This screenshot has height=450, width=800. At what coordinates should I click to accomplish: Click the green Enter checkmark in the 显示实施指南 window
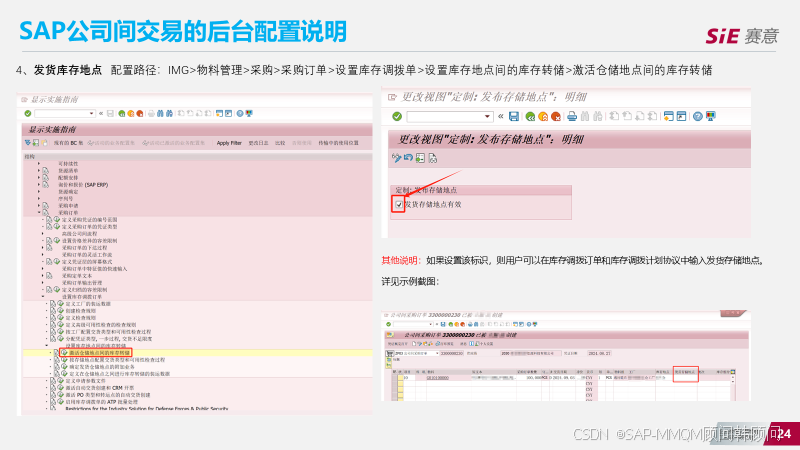[28, 113]
